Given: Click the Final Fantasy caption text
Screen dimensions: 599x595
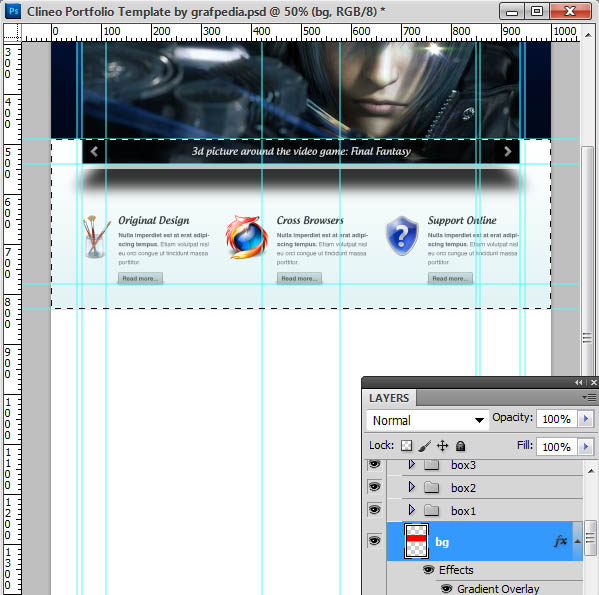Looking at the screenshot, I should pyautogui.click(x=301, y=151).
